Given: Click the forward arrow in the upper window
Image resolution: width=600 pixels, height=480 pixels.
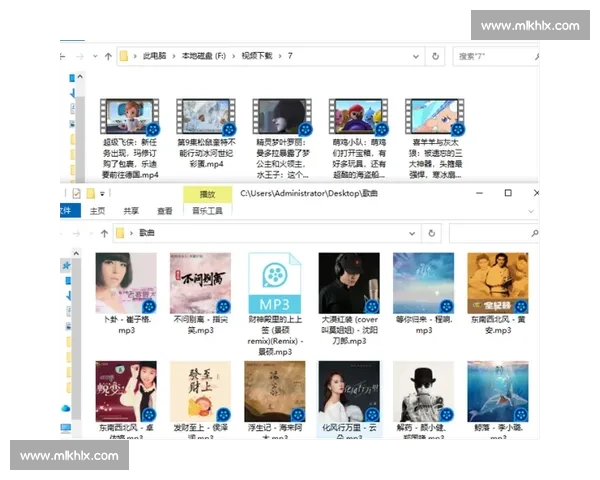Looking at the screenshot, I should [x=80, y=57].
